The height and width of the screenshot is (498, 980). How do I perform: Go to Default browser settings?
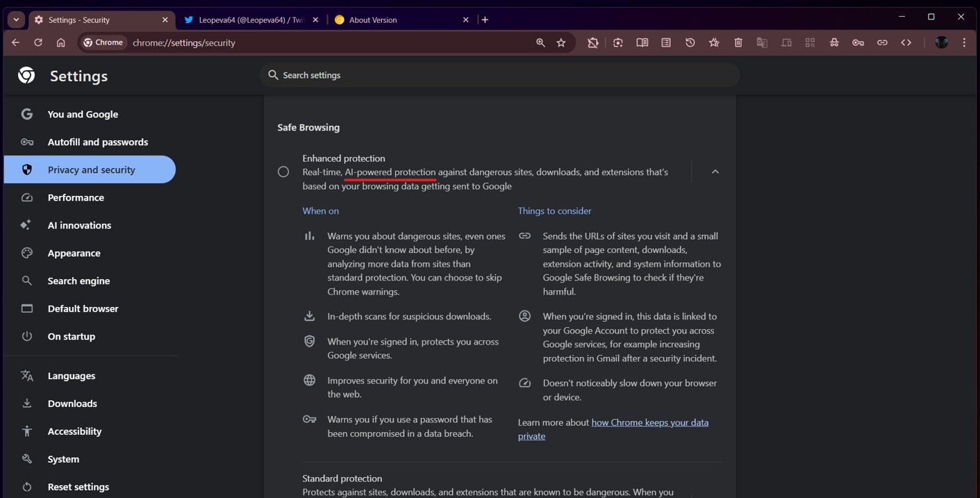pos(90,308)
